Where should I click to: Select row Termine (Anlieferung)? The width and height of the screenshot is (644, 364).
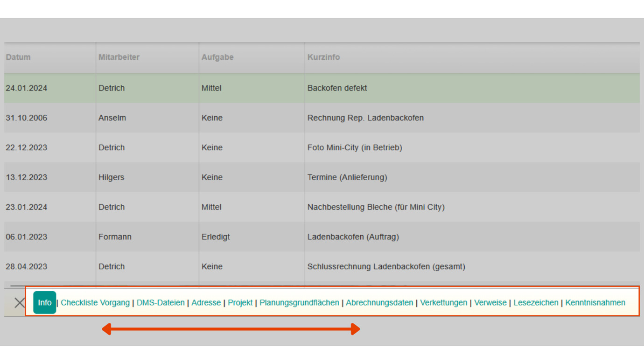pos(322,177)
